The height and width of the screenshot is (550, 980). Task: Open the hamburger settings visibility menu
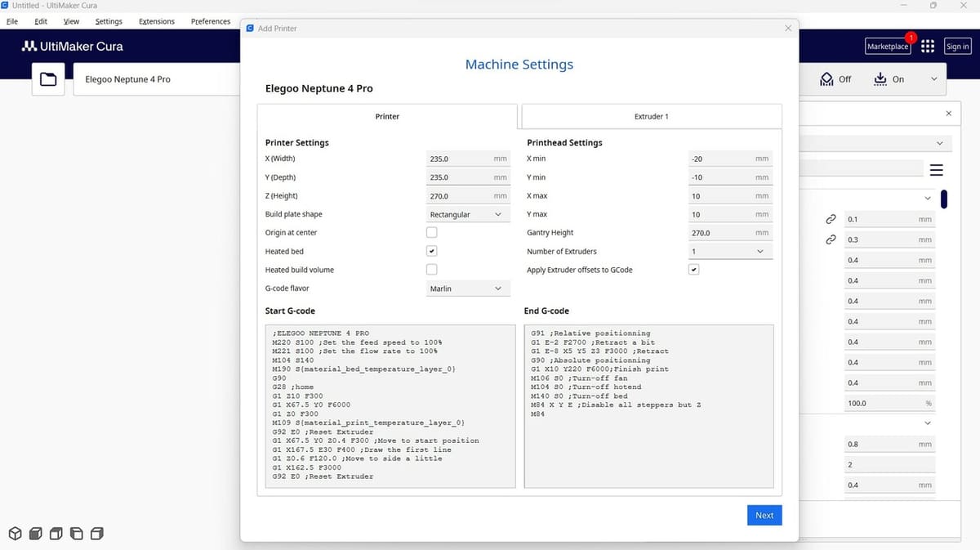click(x=937, y=170)
